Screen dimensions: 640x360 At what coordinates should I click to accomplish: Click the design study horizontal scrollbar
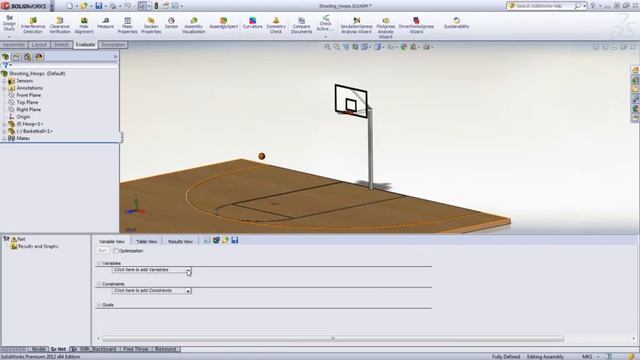point(333,339)
